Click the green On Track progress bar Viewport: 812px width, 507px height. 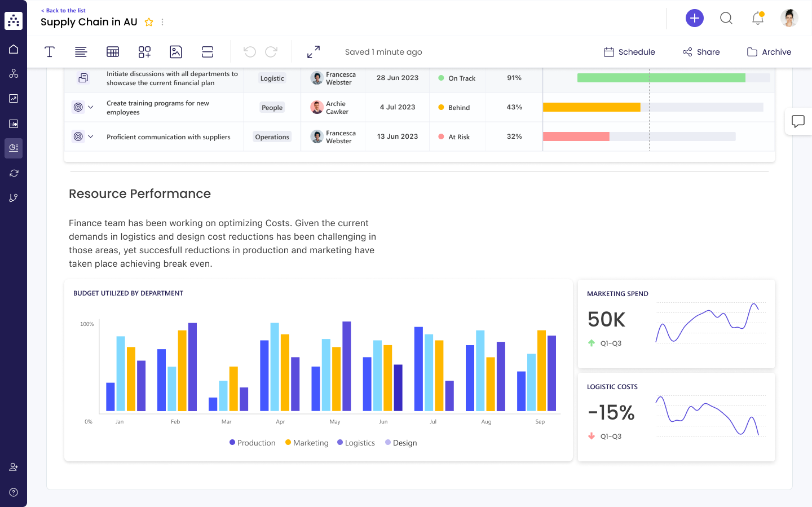(661, 78)
